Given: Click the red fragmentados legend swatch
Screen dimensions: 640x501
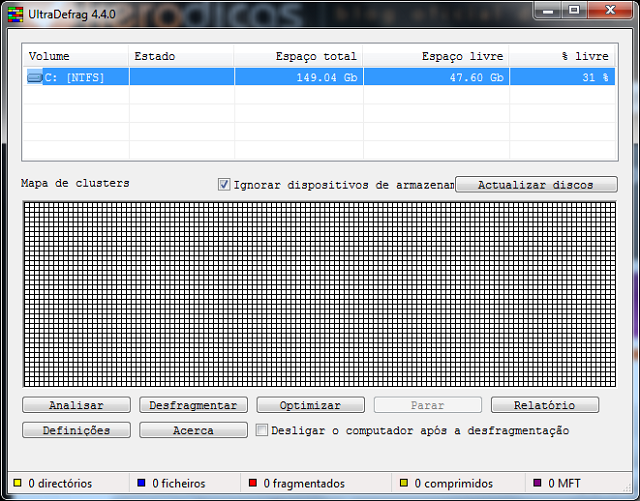Looking at the screenshot, I should [253, 483].
